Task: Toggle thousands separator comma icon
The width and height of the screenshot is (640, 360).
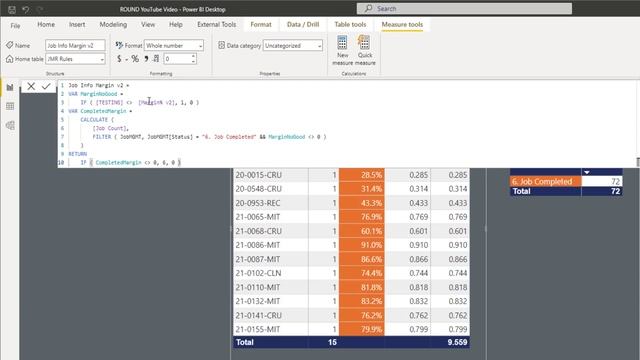Action: (x=146, y=59)
